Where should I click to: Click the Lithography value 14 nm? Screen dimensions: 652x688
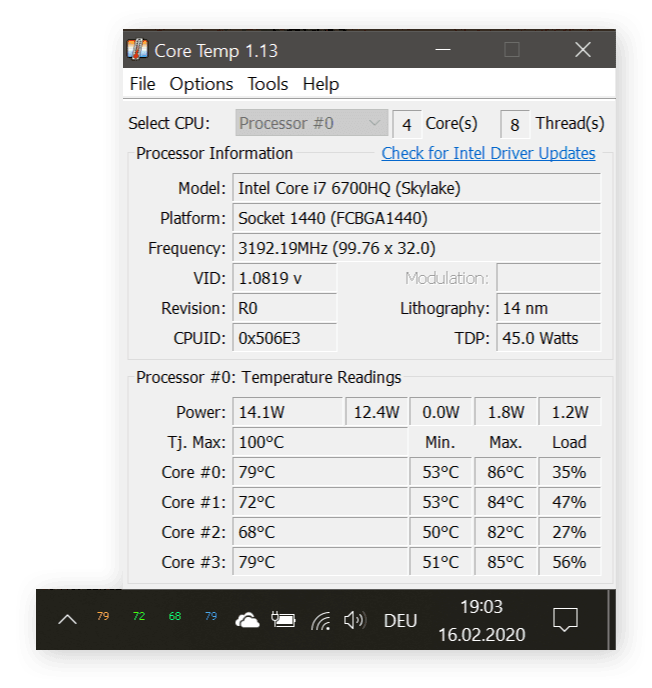click(x=548, y=308)
